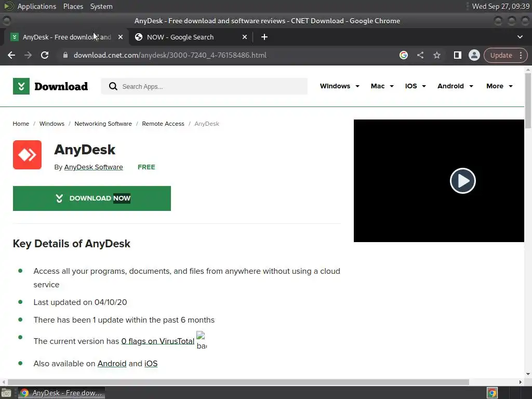Screen dimensions: 532x399
Task: Click the 'Last updated on 04/10/20' text
Action: point(80,302)
